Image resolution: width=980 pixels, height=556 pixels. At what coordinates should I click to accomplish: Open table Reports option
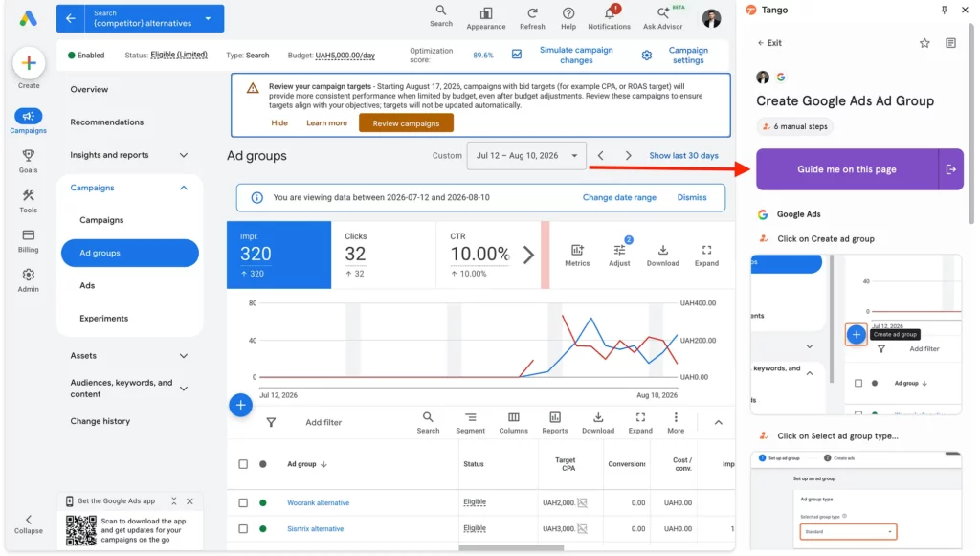pyautogui.click(x=554, y=423)
